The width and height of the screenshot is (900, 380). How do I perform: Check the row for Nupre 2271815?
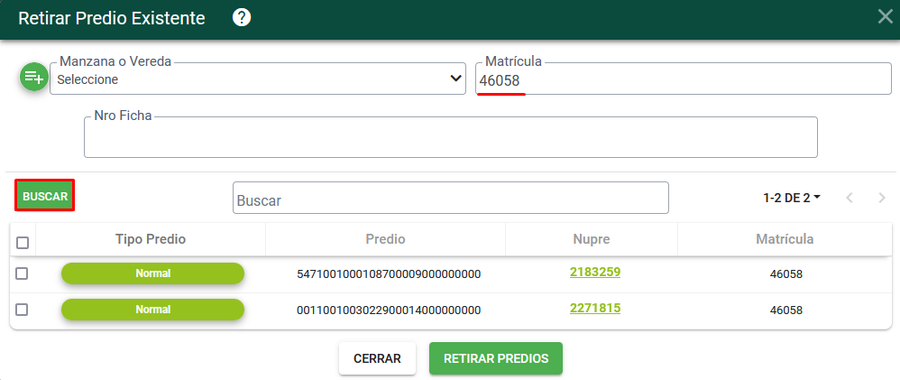pyautogui.click(x=21, y=309)
